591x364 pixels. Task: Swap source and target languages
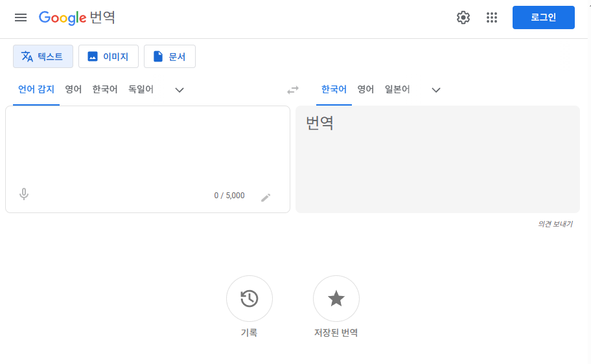(293, 89)
